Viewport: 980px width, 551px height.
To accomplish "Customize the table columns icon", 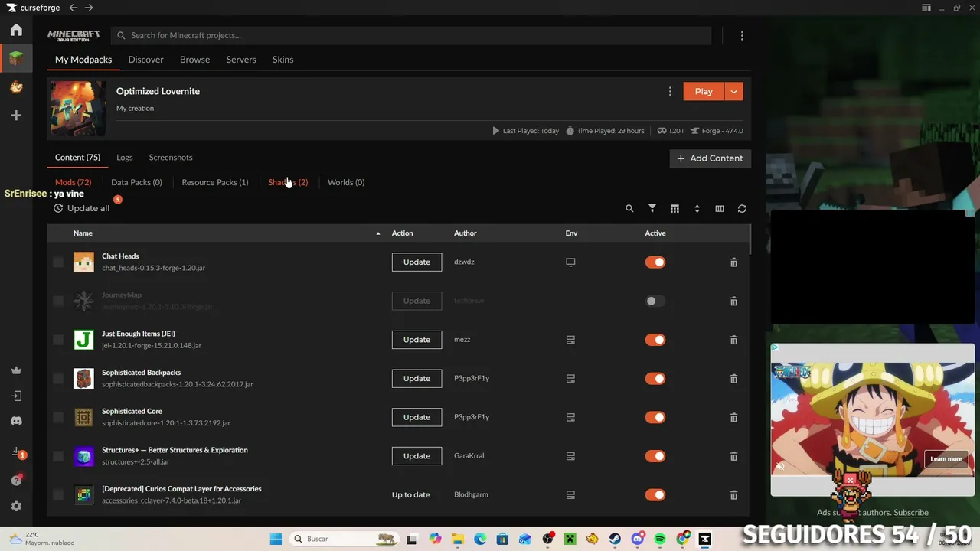I will click(720, 208).
